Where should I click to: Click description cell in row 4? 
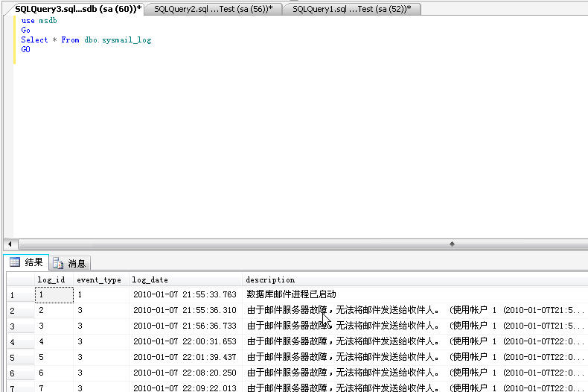[415, 341]
